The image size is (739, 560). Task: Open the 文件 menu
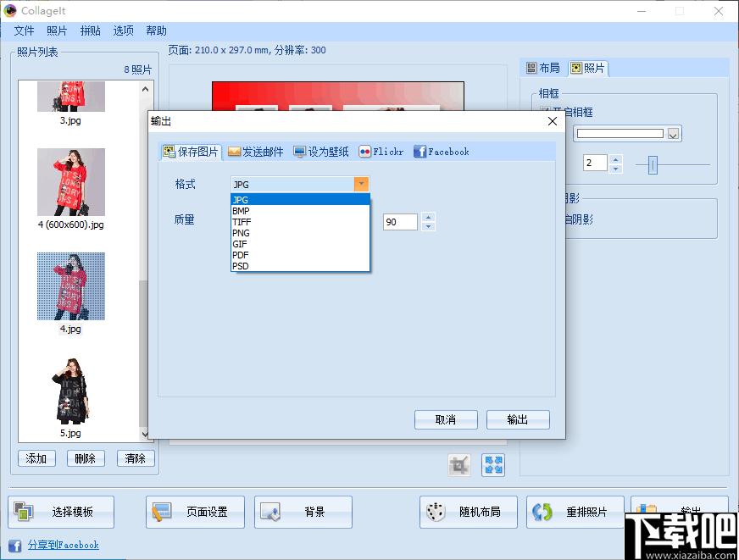[x=24, y=31]
